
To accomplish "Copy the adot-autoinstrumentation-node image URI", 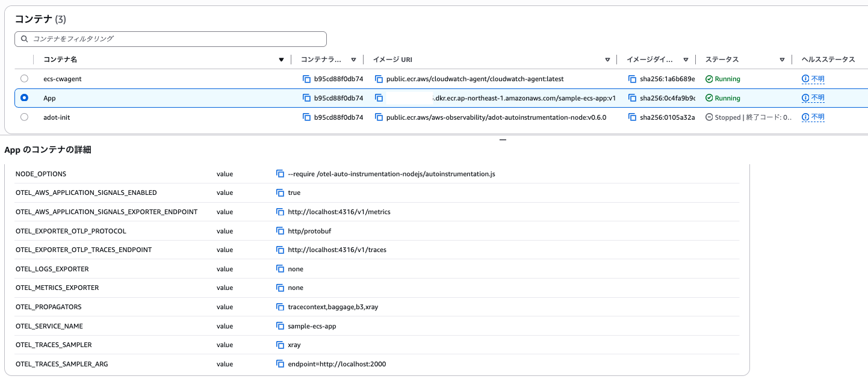I will [379, 117].
